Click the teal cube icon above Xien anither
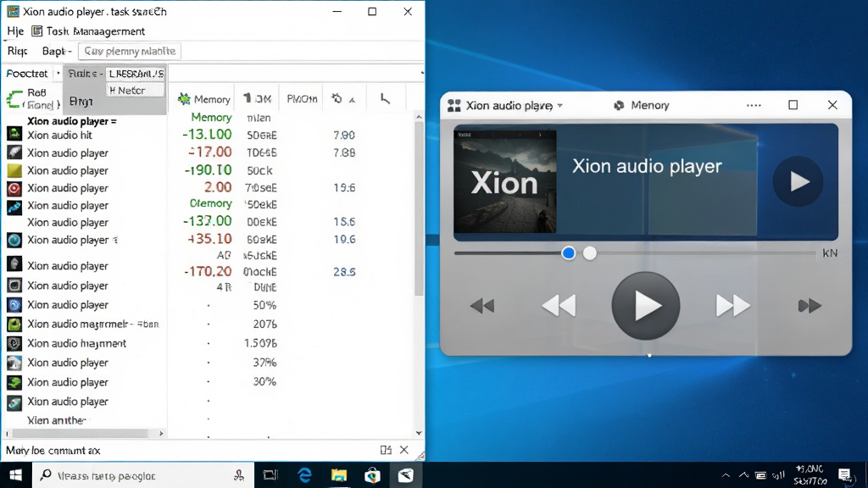This screenshot has height=488, width=868. pos(14,402)
